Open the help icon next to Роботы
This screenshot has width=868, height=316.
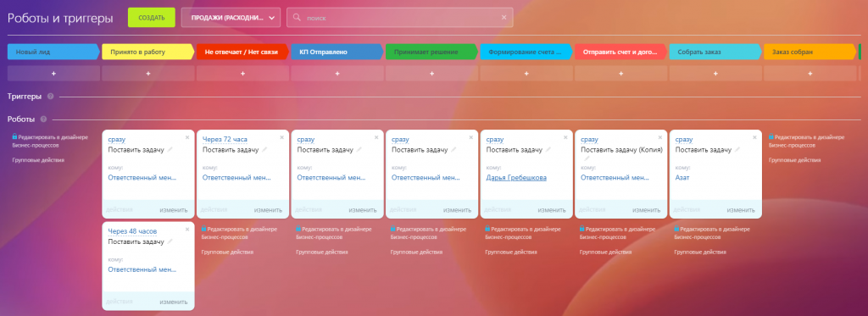[x=43, y=119]
